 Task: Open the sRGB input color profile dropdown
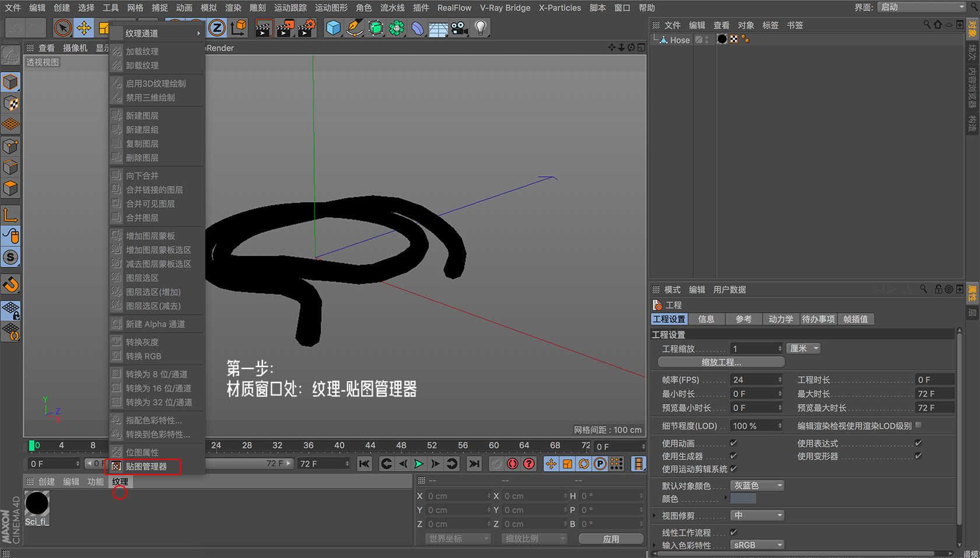coord(757,545)
